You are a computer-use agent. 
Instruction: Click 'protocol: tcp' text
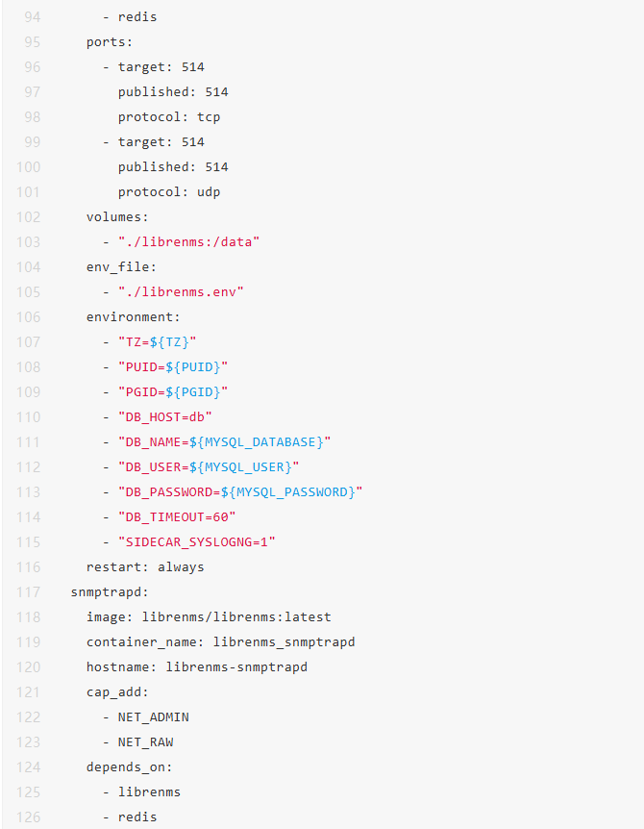coord(169,117)
